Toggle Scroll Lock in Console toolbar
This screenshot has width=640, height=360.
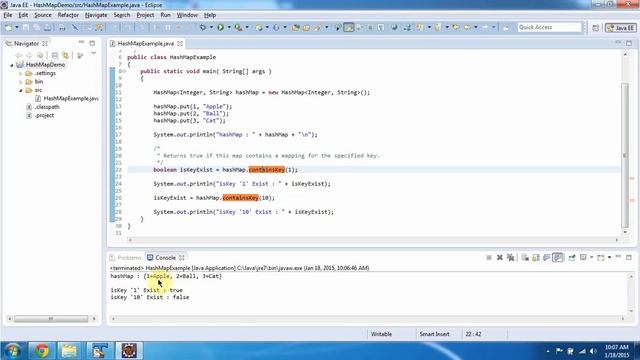click(536, 258)
